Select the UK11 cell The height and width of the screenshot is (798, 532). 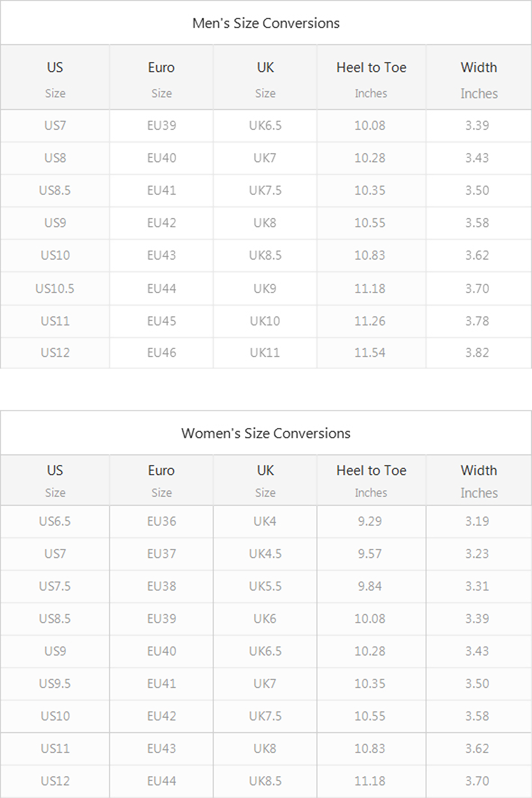click(x=265, y=353)
